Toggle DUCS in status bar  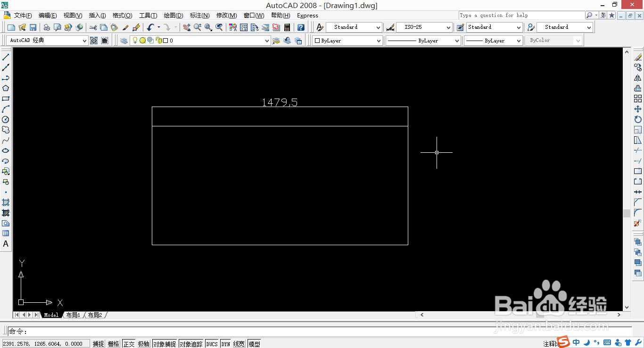[x=212, y=344]
